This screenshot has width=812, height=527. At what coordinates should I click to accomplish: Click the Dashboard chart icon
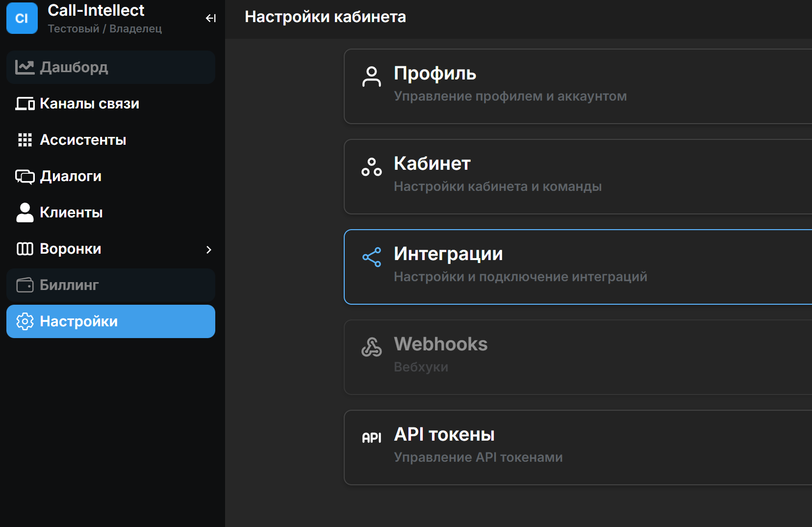(x=25, y=67)
